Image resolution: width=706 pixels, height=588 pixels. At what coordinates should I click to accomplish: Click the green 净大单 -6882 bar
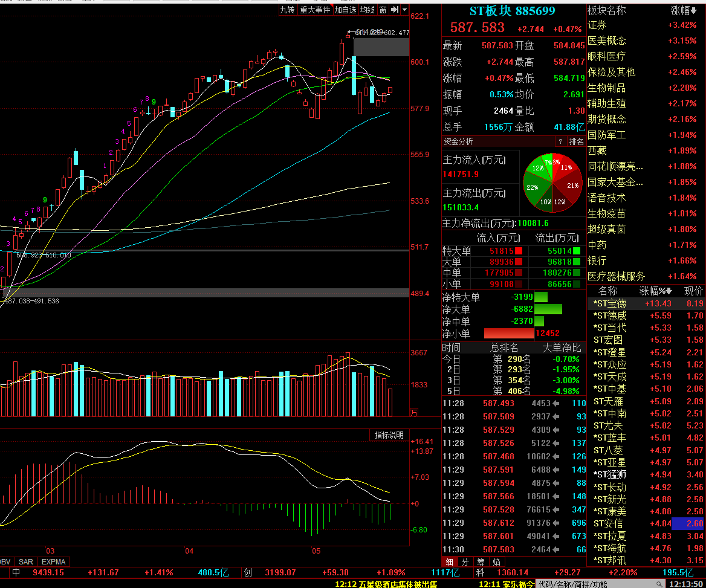coord(548,309)
